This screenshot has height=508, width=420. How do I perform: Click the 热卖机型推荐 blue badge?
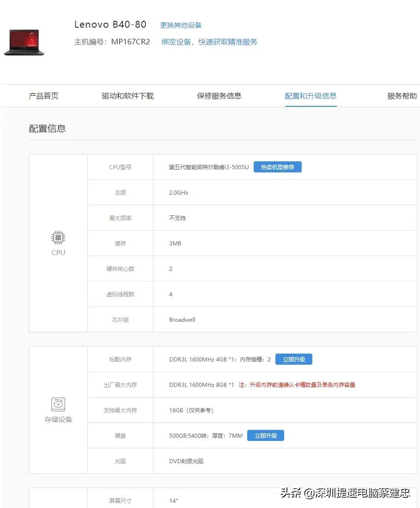tap(277, 167)
